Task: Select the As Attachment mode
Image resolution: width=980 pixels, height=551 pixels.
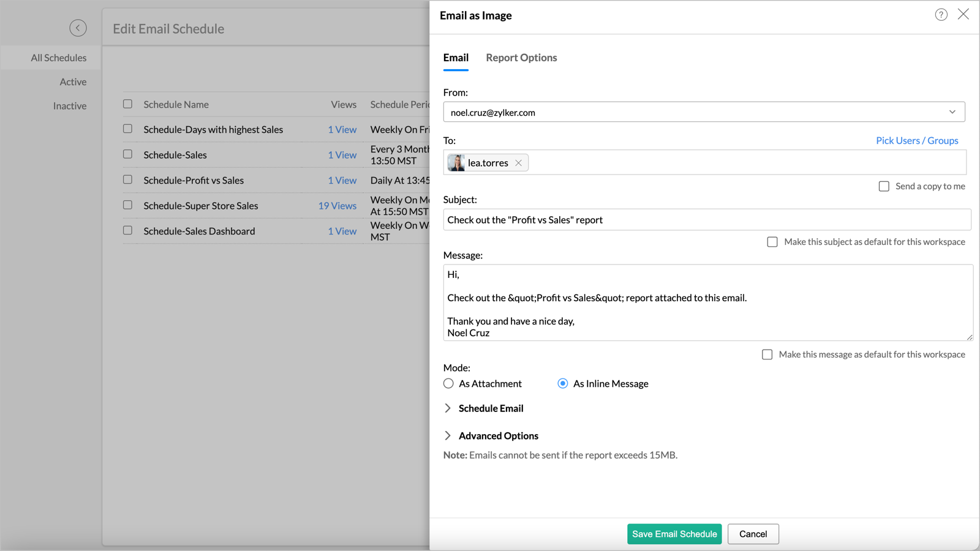Action: pyautogui.click(x=448, y=383)
